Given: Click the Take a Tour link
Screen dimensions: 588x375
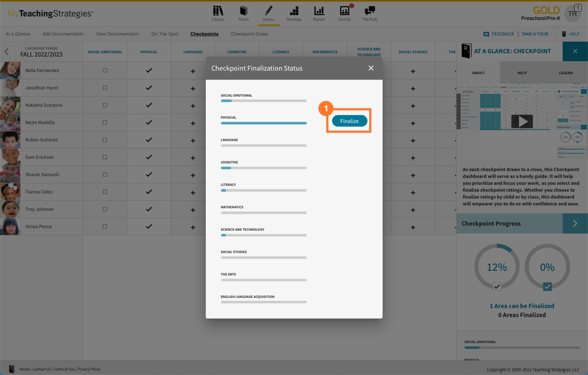Looking at the screenshot, I should (534, 34).
